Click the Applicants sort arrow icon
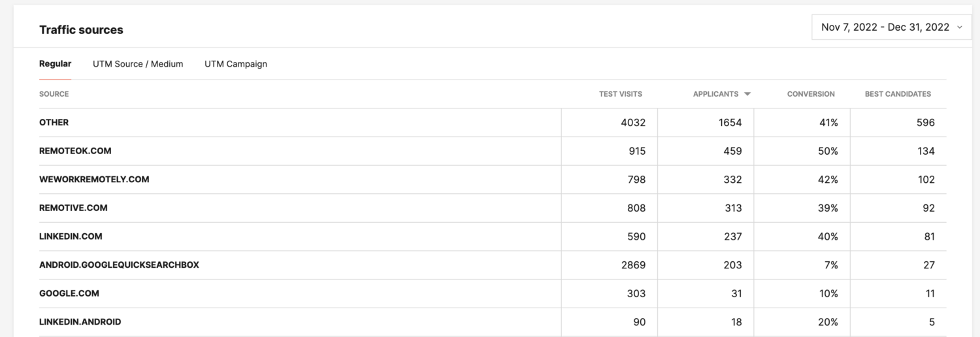980x337 pixels. click(x=747, y=94)
